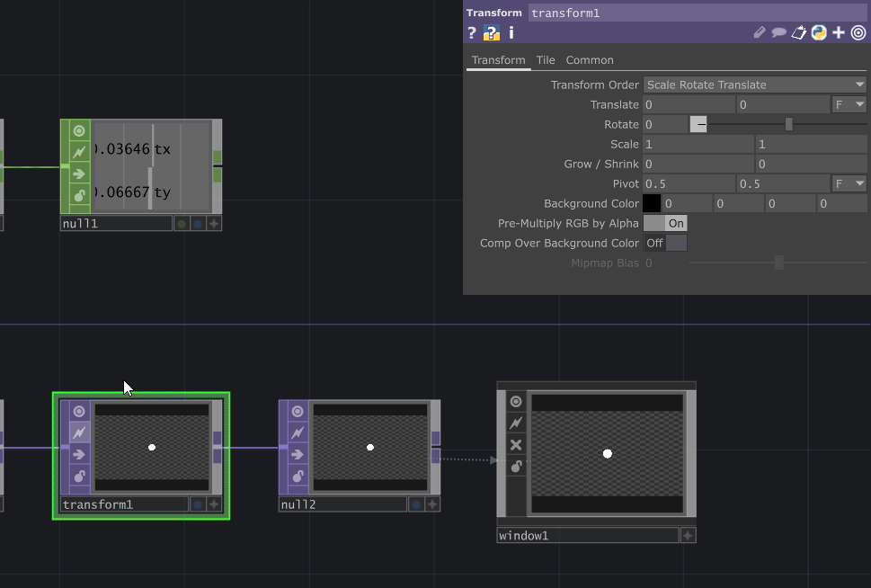Click the lightning Bypass flag on null2
The image size is (871, 588).
[x=297, y=432]
